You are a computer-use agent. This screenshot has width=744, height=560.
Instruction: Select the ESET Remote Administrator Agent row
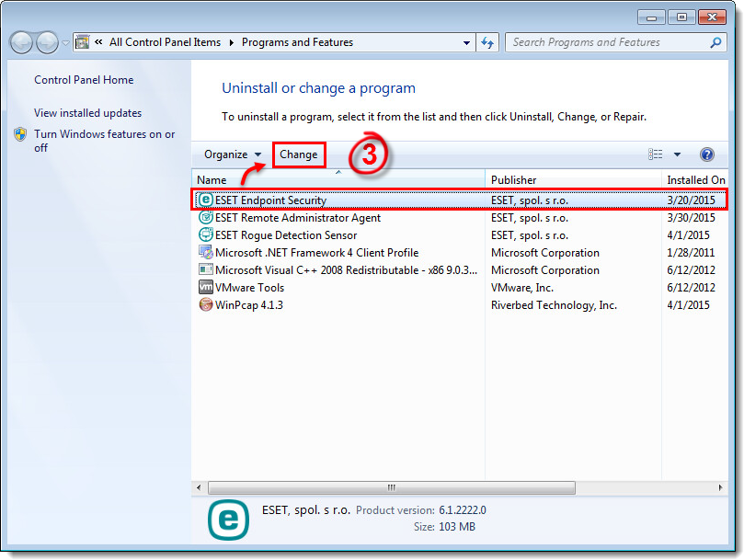(x=460, y=217)
